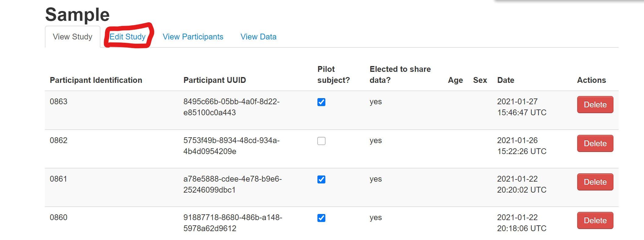Click participant ID 0862 cell
Screen dimensions: 644x240
59,140
